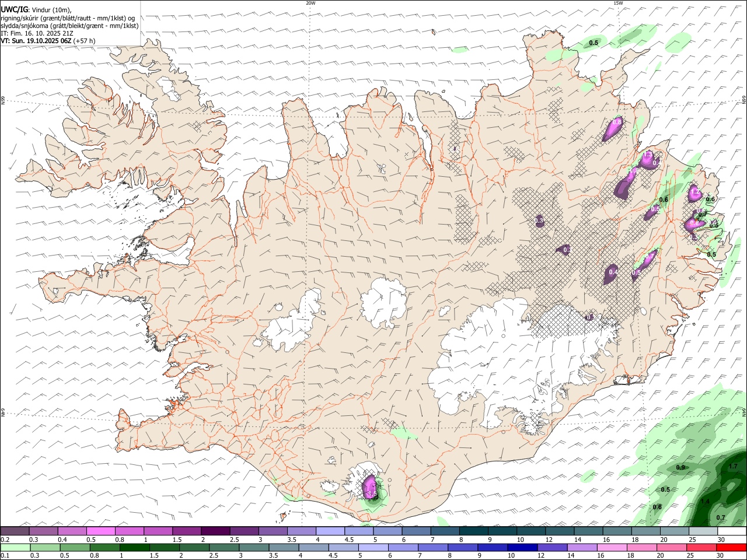The image size is (747, 560).
Task: Click bright pink upper swatch between 0.5 and 0.8
Action: tap(100, 531)
